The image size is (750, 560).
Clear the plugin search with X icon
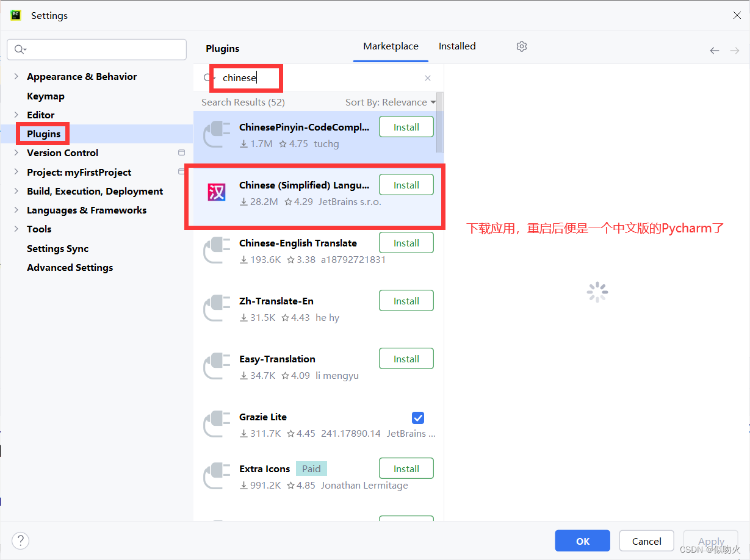[x=428, y=78]
